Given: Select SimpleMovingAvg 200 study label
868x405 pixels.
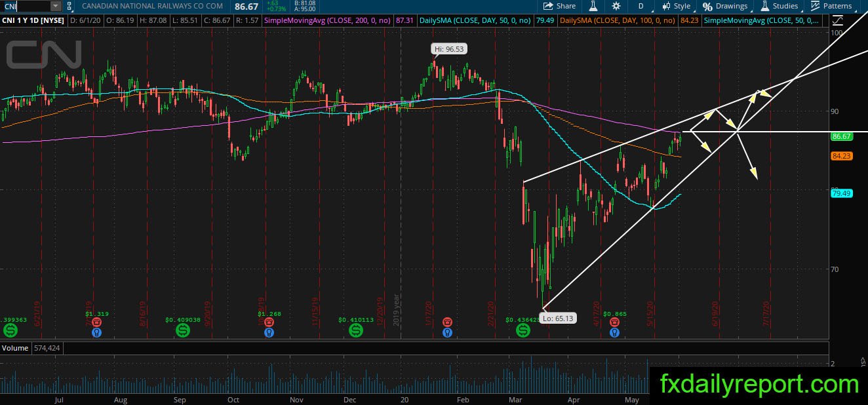Looking at the screenshot, I should [x=327, y=21].
